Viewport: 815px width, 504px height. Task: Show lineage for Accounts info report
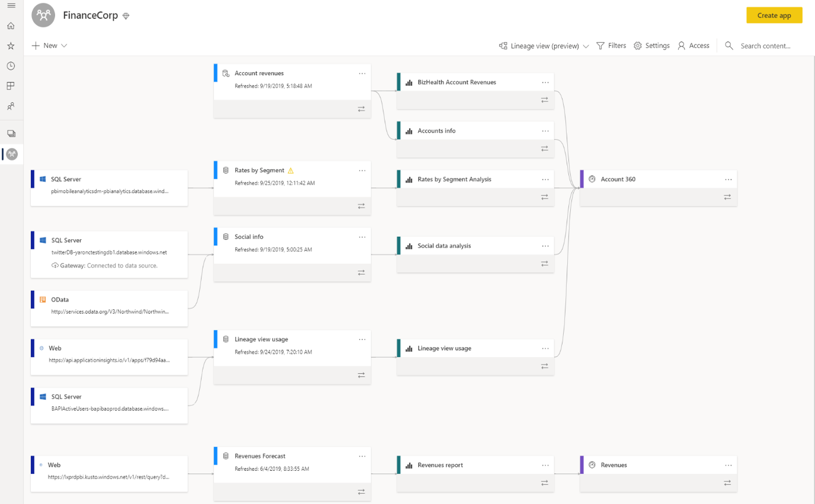pos(544,149)
